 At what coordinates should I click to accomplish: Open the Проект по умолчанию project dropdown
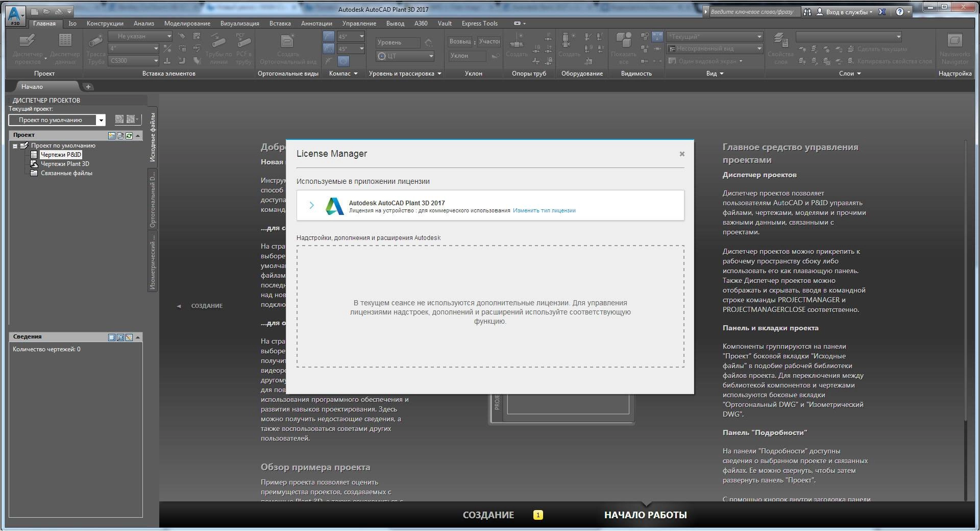coord(57,120)
